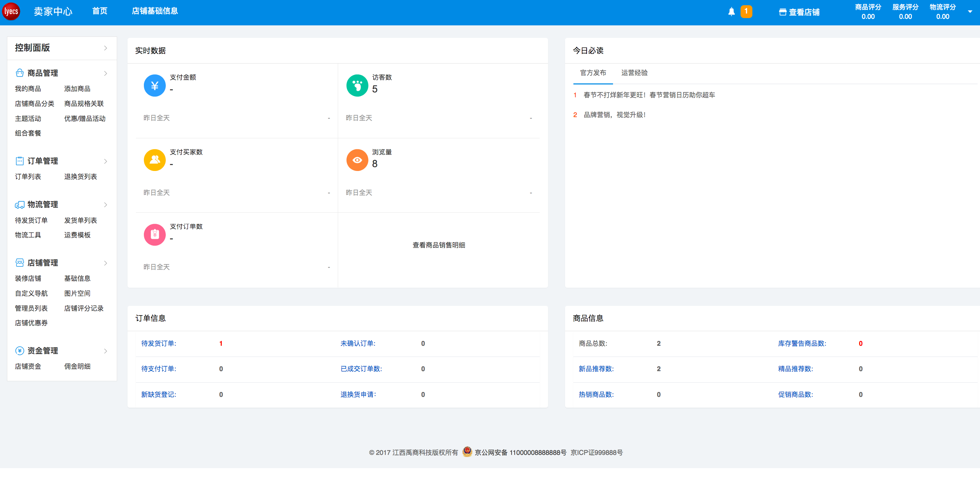The width and height of the screenshot is (980, 490).
Task: Open the top-right ratings dropdown arrow
Action: 970,11
